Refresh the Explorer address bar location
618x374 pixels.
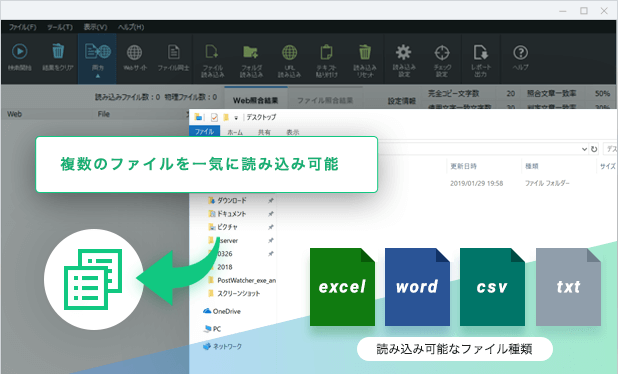coord(594,149)
